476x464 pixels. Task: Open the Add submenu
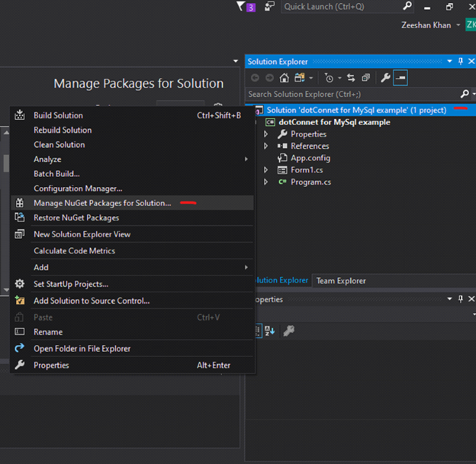(x=133, y=267)
